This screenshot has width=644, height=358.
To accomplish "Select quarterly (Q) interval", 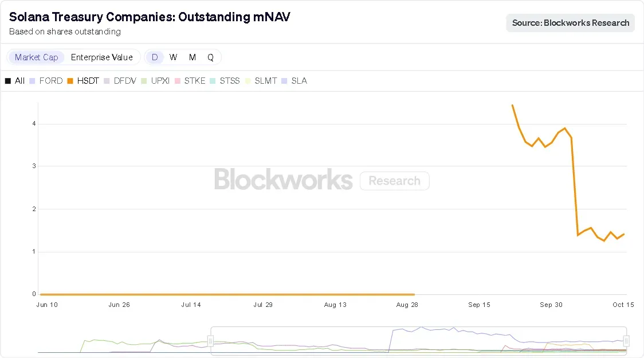I will (210, 57).
